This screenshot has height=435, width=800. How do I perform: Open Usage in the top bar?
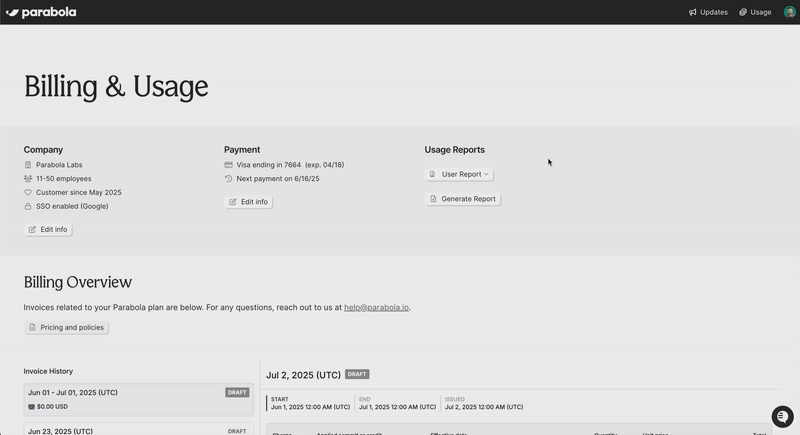point(755,12)
